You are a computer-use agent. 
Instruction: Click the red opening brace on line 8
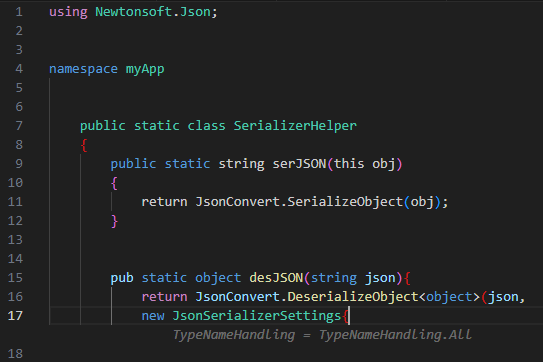(84, 145)
